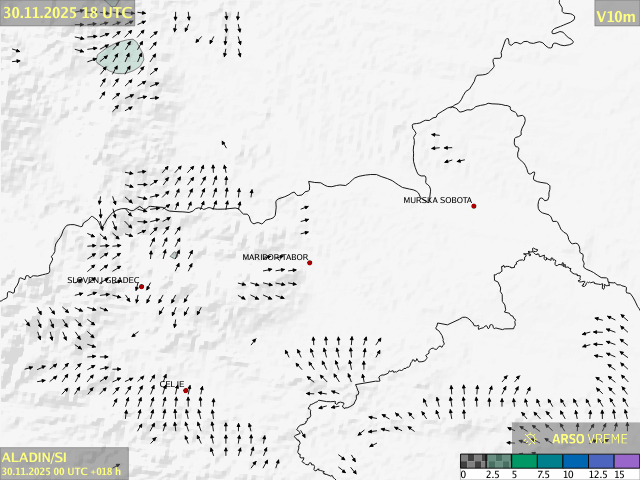Viewport: 640px width, 480px height.
Task: Select the purple 15 legend swatch
Action: [626, 461]
